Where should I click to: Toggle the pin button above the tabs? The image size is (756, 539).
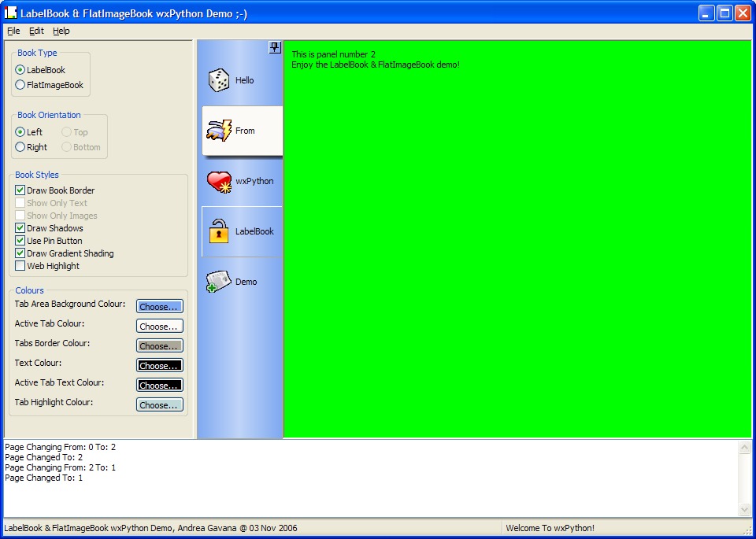point(275,47)
